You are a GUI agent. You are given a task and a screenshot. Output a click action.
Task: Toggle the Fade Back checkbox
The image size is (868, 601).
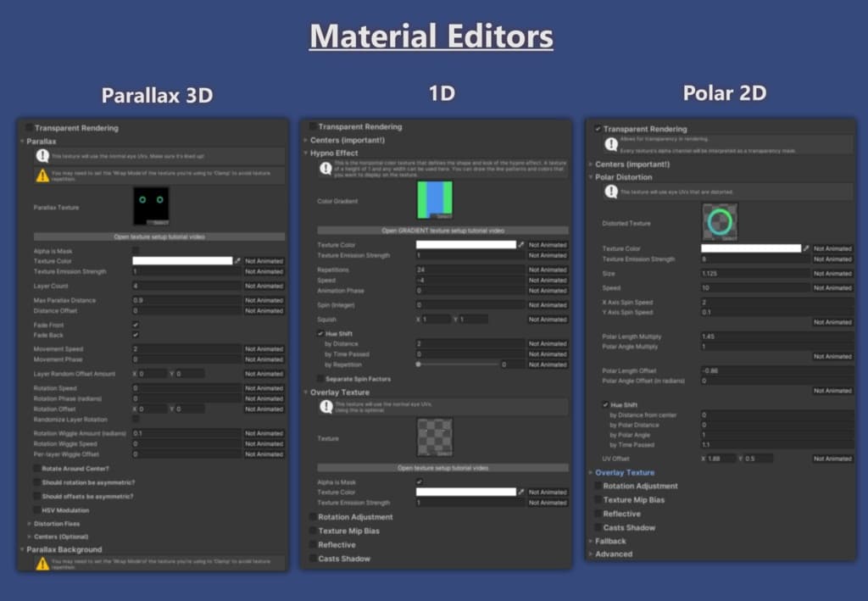136,335
